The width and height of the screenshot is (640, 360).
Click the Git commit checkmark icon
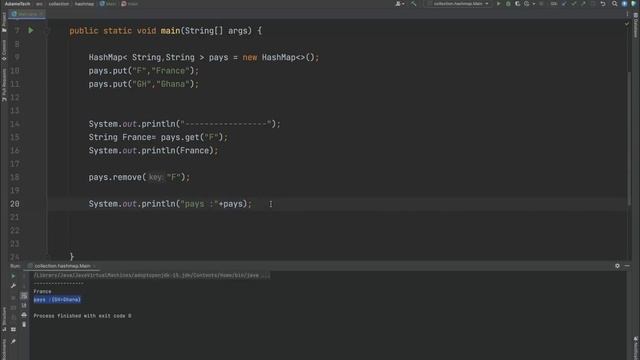coord(574,4)
